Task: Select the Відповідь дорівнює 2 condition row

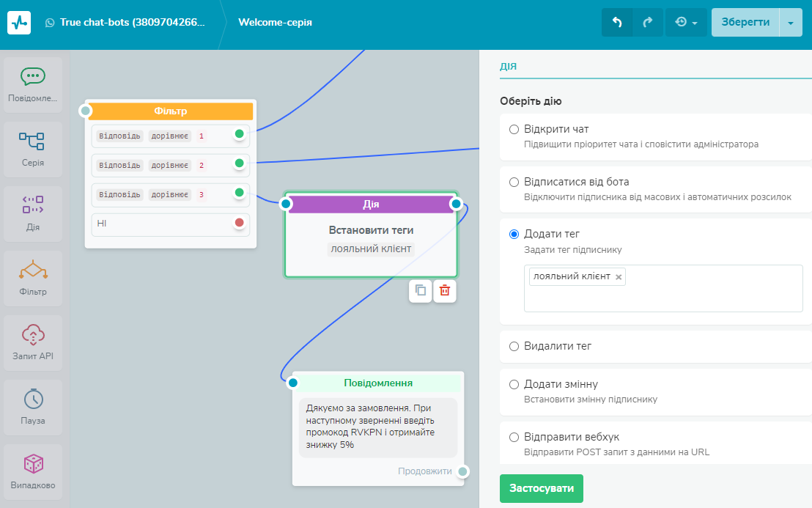Action: 171,166
